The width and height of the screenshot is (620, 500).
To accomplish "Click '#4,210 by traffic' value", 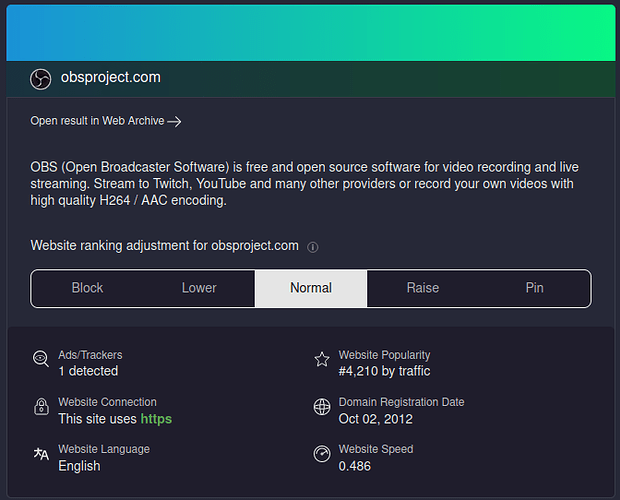I will (384, 371).
